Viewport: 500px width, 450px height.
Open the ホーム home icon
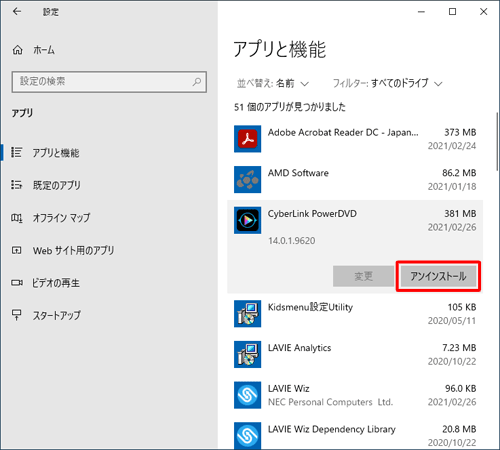point(17,50)
